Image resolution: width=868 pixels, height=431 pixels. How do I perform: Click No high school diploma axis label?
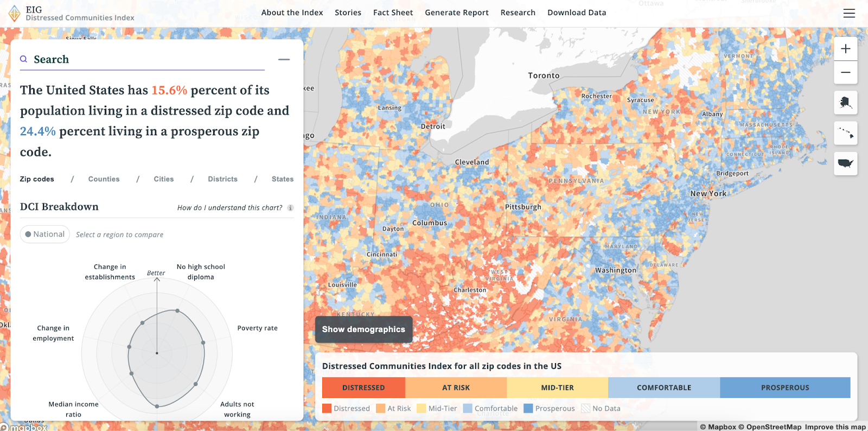point(201,272)
